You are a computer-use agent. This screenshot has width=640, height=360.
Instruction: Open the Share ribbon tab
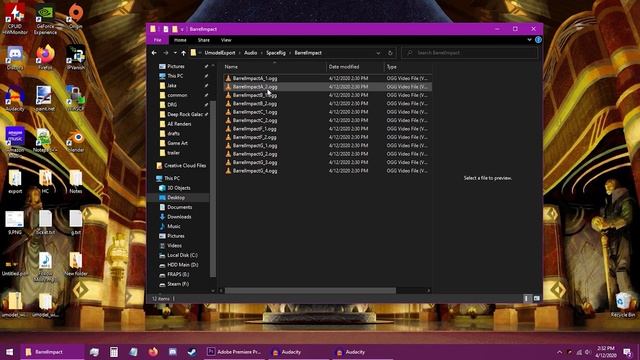tap(204, 40)
